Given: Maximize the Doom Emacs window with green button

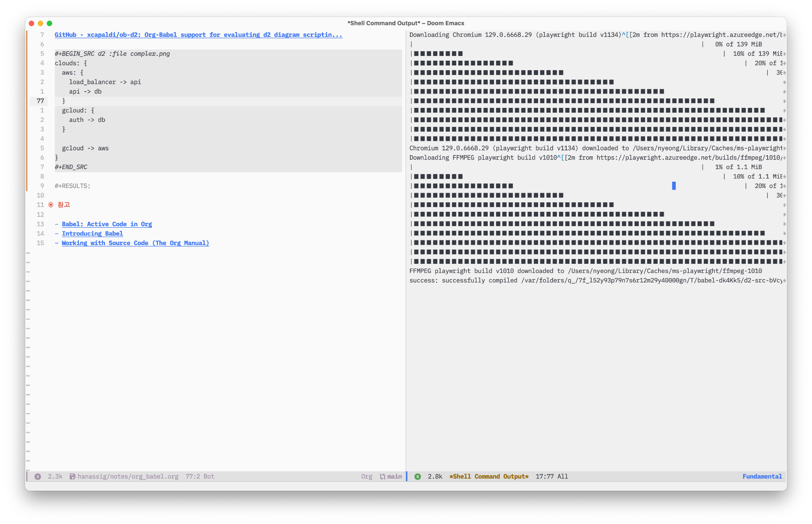Looking at the screenshot, I should [x=50, y=23].
